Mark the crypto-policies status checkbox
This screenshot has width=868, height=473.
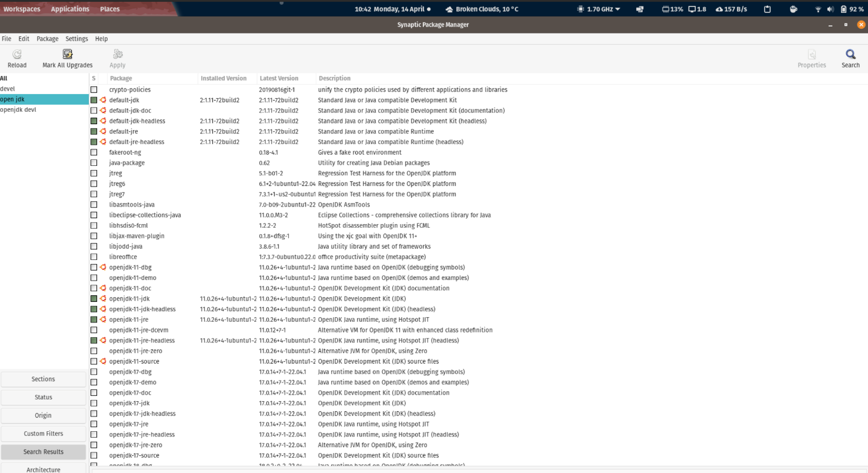[94, 89]
